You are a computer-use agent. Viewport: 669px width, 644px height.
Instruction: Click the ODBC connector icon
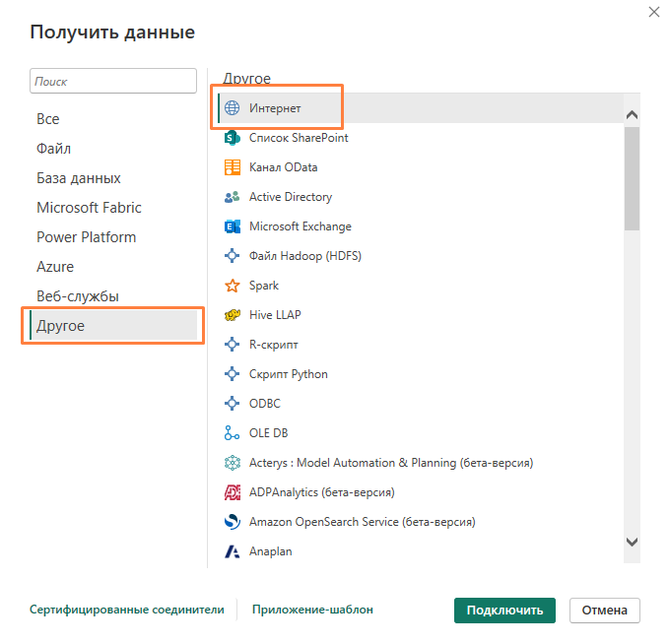[233, 404]
